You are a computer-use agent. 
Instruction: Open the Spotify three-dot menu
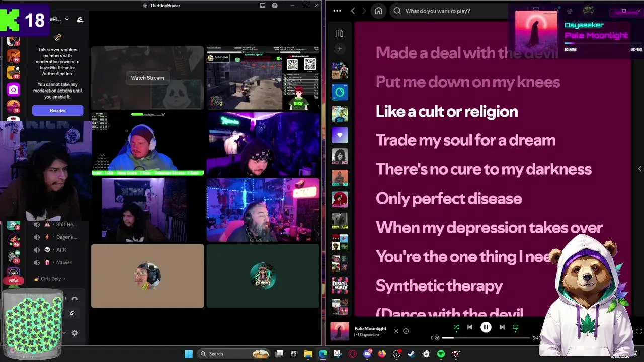point(337,11)
